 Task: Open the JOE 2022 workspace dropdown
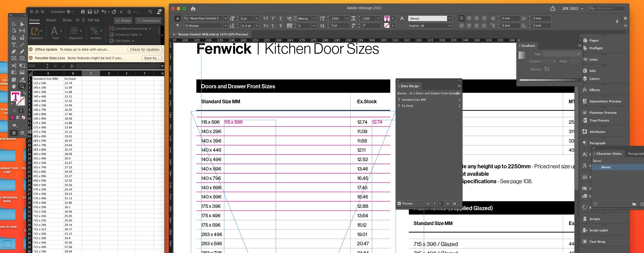573,9
